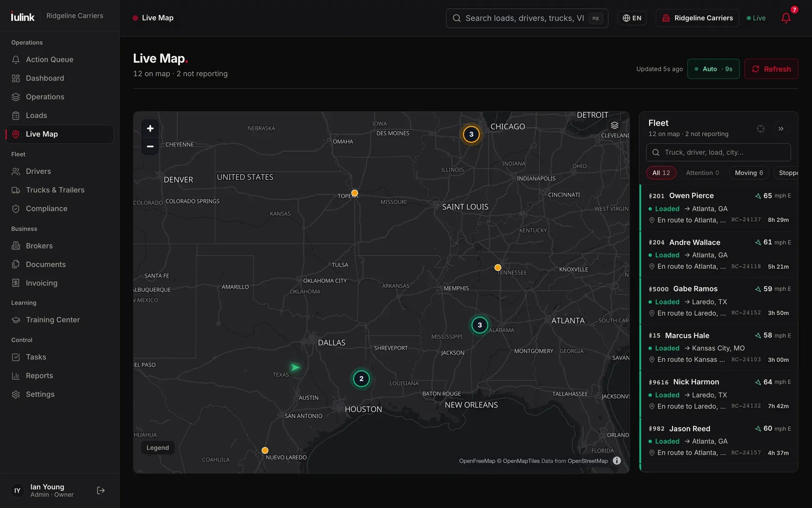
Task: Click the map attribution info icon
Action: pos(617,461)
